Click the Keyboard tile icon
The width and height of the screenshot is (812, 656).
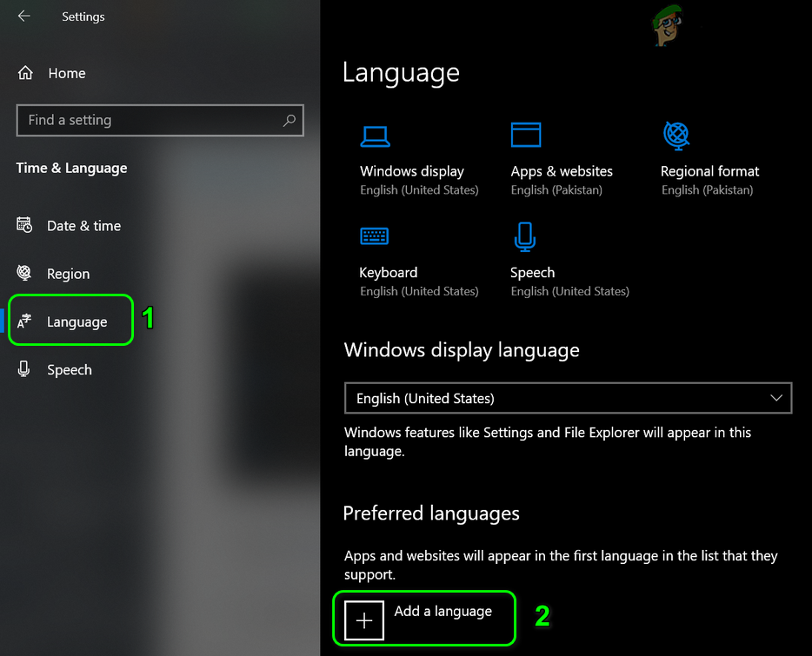[x=375, y=236]
